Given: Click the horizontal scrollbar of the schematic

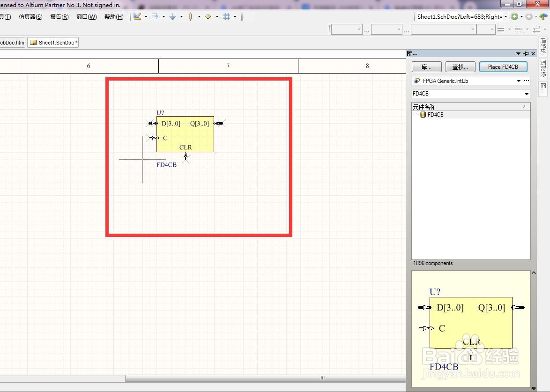Looking at the screenshot, I should tap(266, 378).
